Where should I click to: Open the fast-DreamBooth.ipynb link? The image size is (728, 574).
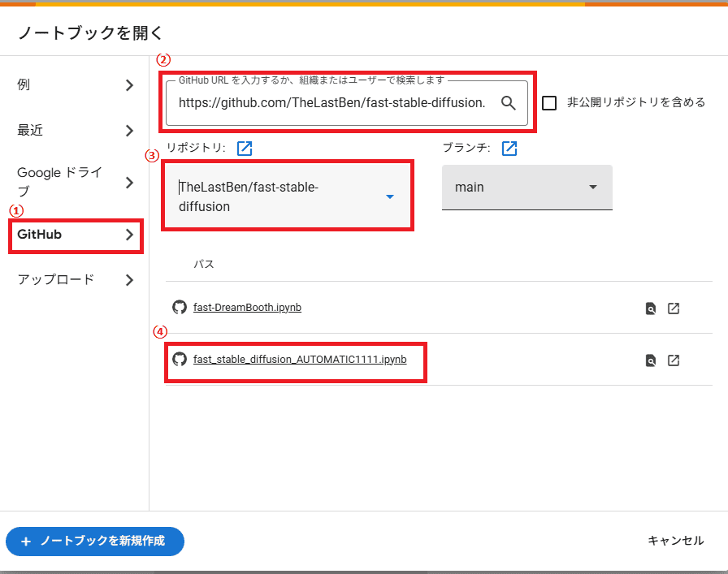[248, 307]
